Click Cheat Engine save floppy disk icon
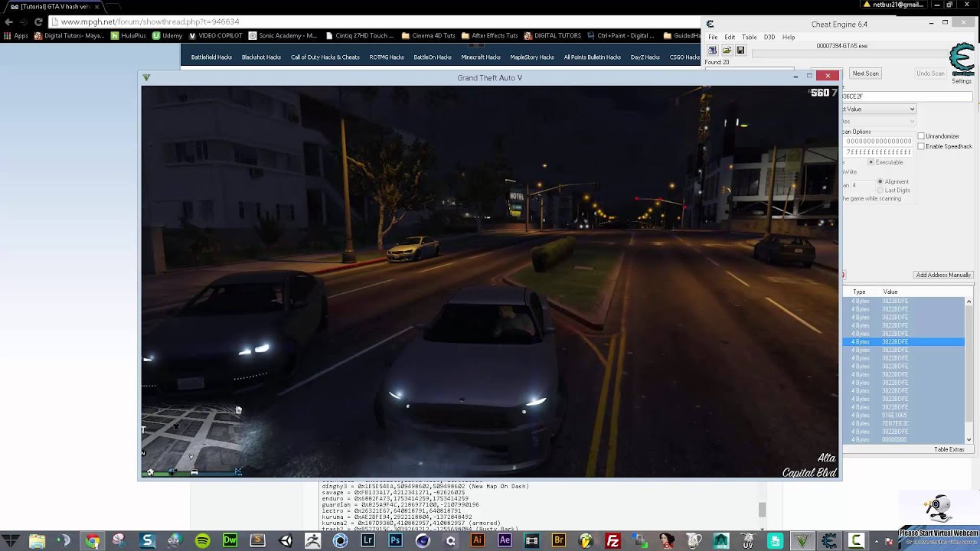 click(x=740, y=51)
